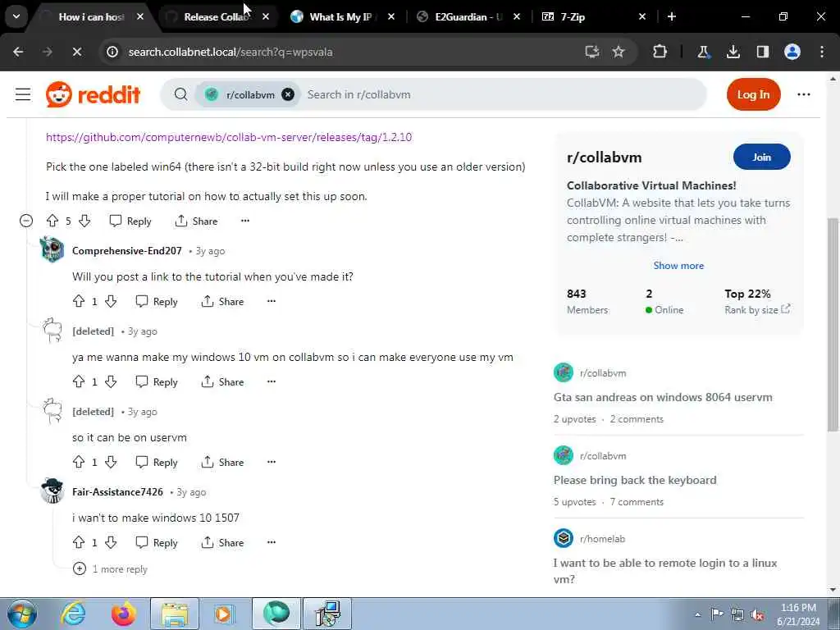Open Firefox from the taskbar
The height and width of the screenshot is (630, 840).
click(123, 614)
